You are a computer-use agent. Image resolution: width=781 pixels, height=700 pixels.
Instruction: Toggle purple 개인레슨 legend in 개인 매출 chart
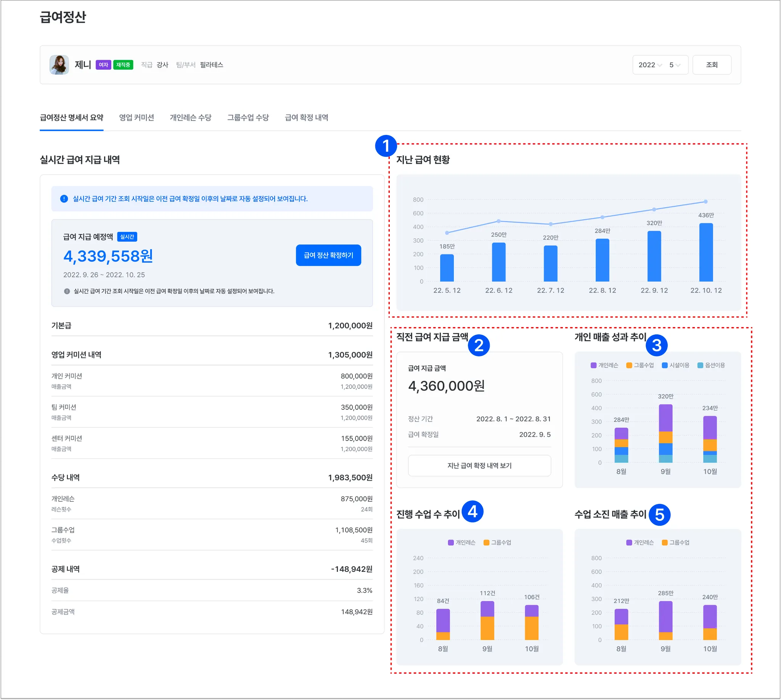pos(594,365)
